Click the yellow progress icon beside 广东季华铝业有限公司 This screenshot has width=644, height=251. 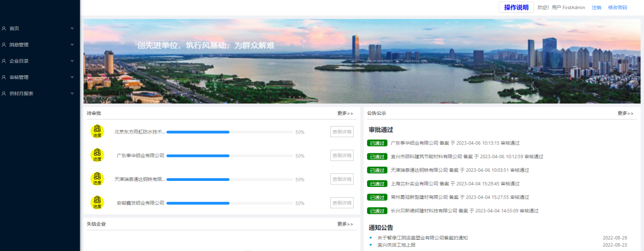click(x=97, y=155)
